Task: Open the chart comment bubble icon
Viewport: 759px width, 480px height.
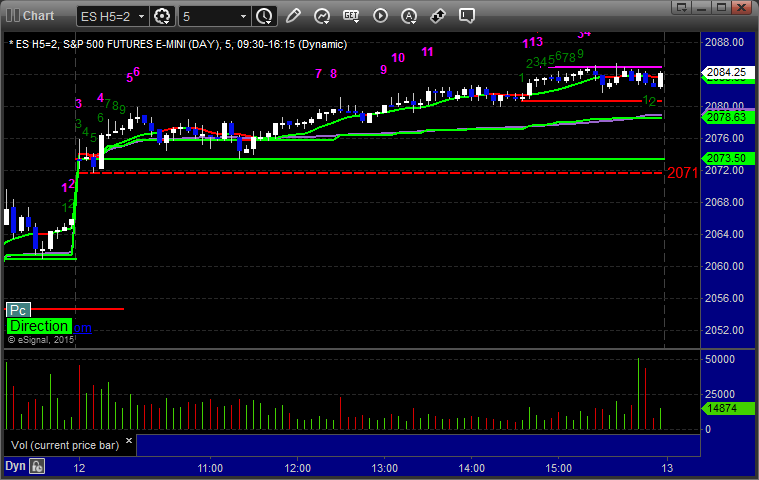Action: 467,16
